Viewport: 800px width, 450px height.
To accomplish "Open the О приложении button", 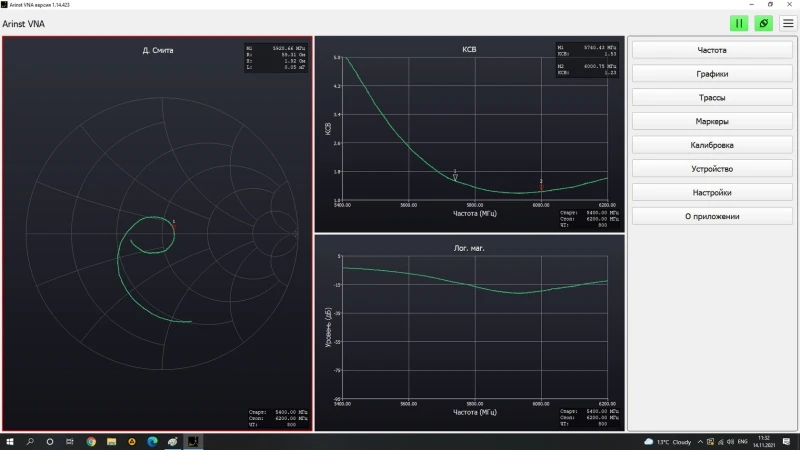I will click(712, 216).
